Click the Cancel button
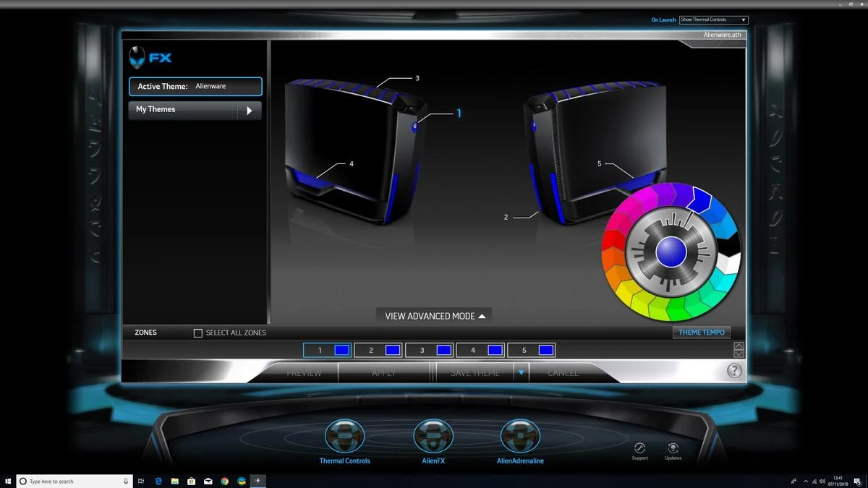Viewport: 868px width, 488px height. [x=563, y=373]
